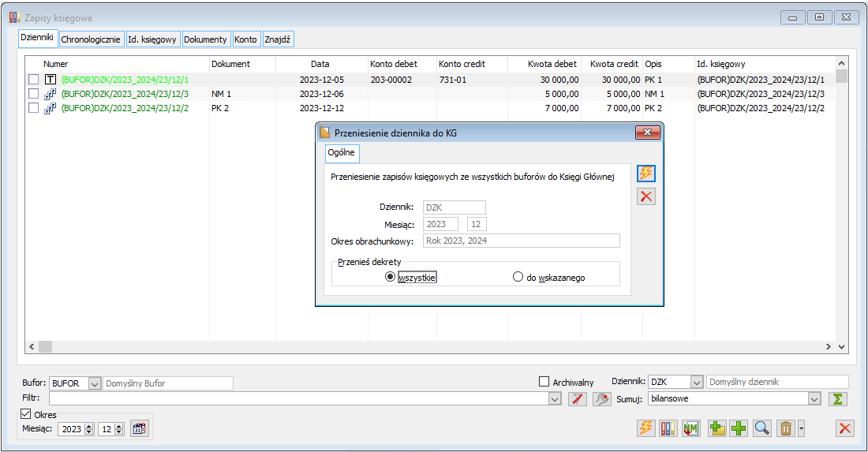Click document NM 1 in the Dokument column
The height and width of the screenshot is (452, 868).
pos(222,94)
